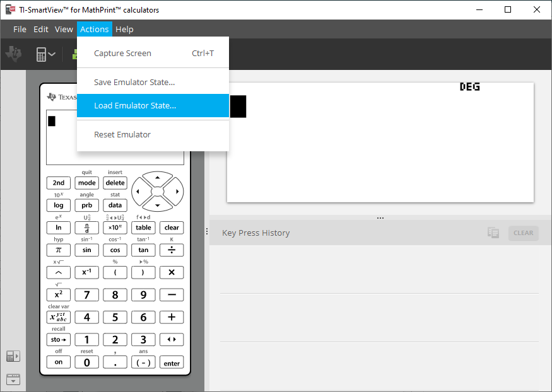Click the horizontal splitter handle above Key Press History
Screen dimensions: 552x392
pyautogui.click(x=380, y=218)
